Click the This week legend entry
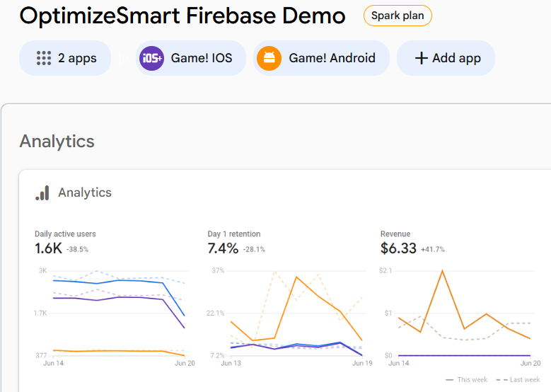This screenshot has width=551, height=392. (466, 380)
